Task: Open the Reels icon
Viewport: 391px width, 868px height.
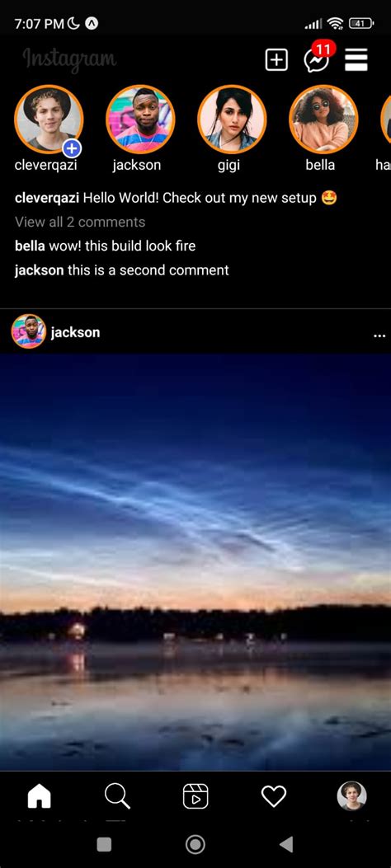Action: 195,796
